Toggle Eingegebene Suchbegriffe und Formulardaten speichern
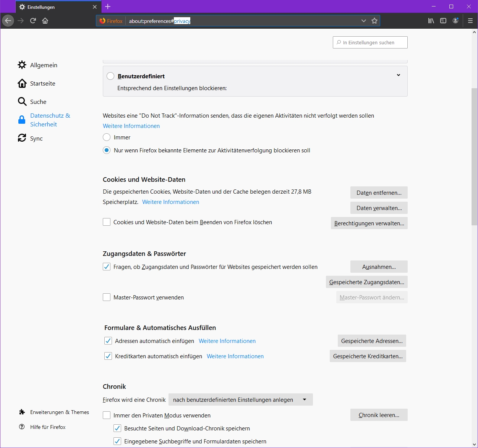The image size is (478, 448). pos(117,441)
